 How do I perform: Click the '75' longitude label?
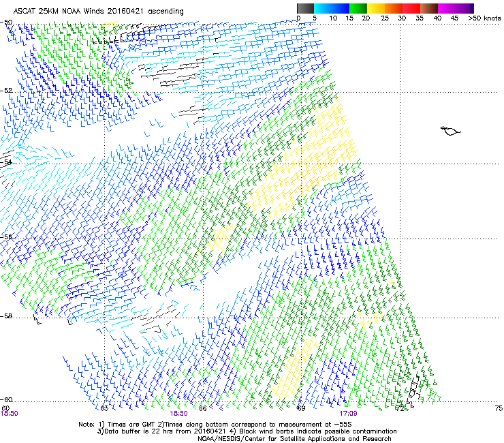[499, 408]
